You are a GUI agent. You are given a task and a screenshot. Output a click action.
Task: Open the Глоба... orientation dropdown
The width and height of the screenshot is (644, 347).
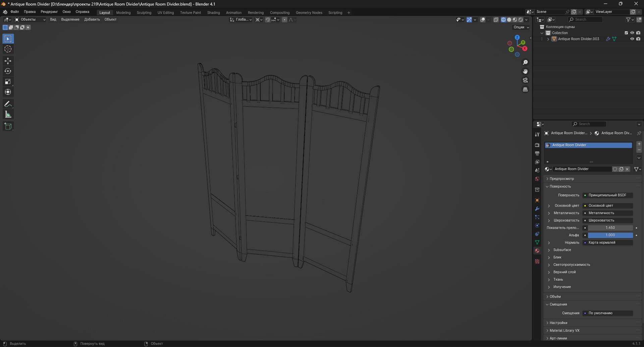tap(241, 19)
